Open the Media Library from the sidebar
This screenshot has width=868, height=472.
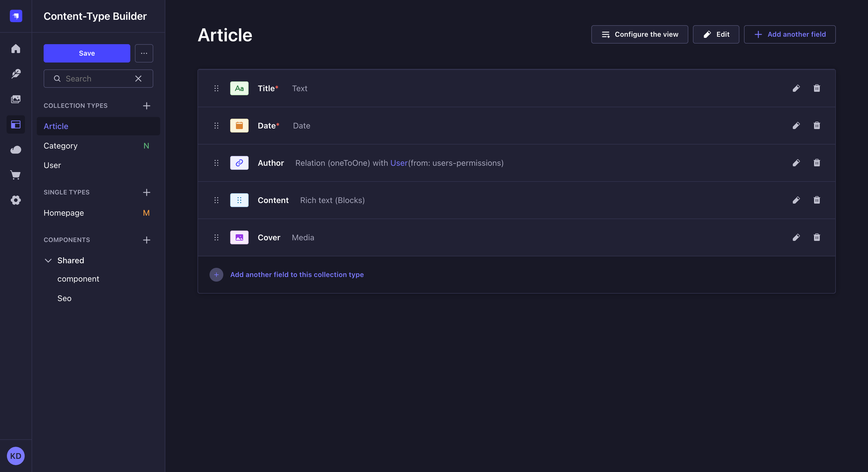(x=15, y=99)
